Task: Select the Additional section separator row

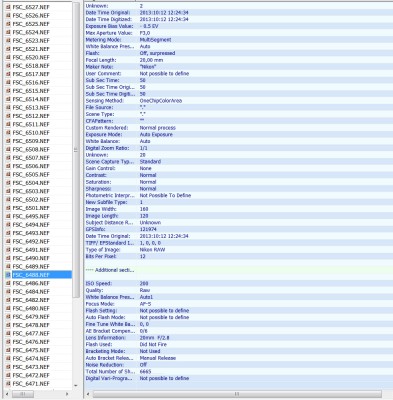Action: [x=238, y=270]
